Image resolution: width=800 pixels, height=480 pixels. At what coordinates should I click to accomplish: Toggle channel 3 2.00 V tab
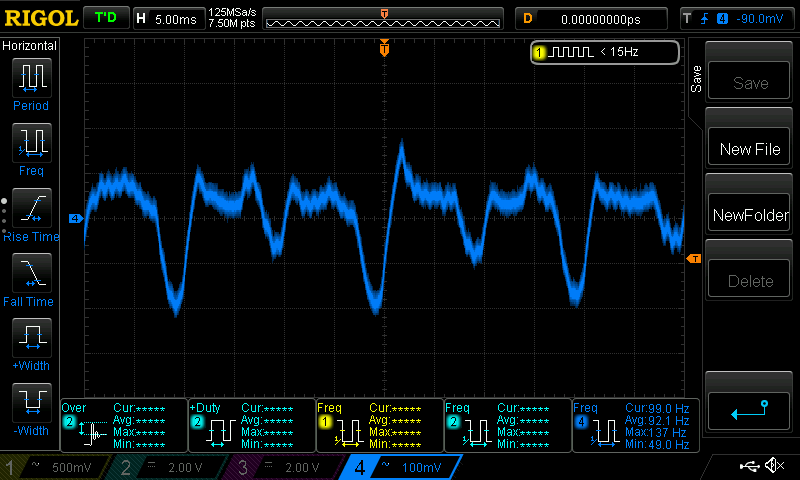tap(286, 467)
